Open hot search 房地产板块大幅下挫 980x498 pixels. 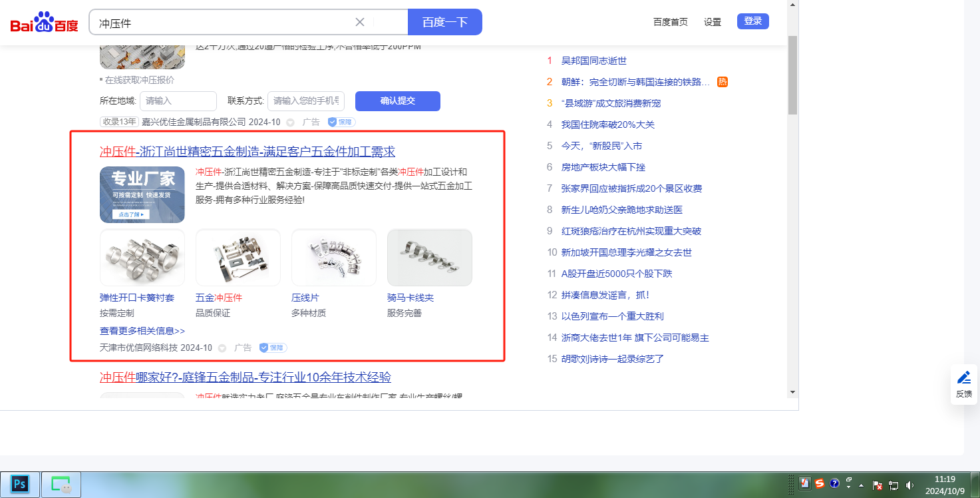pos(603,167)
